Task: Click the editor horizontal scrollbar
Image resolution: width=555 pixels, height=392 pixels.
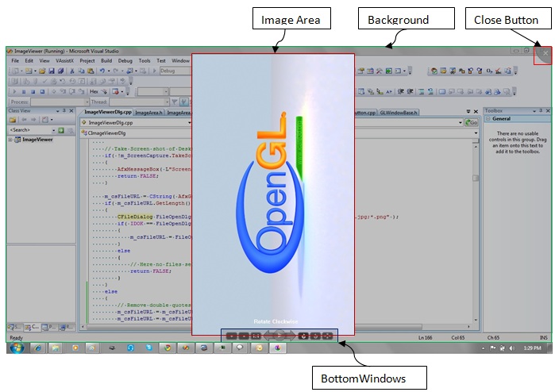Action: [388, 327]
